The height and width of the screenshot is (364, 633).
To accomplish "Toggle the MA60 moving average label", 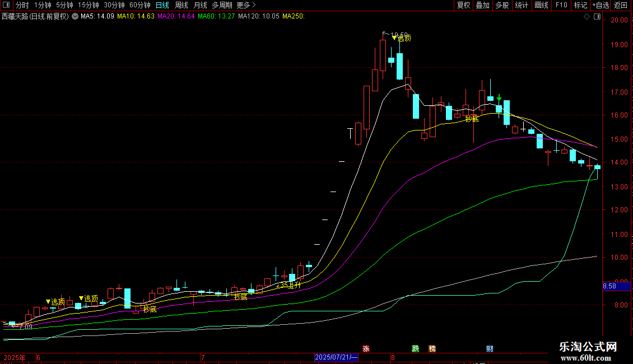I will point(216,17).
